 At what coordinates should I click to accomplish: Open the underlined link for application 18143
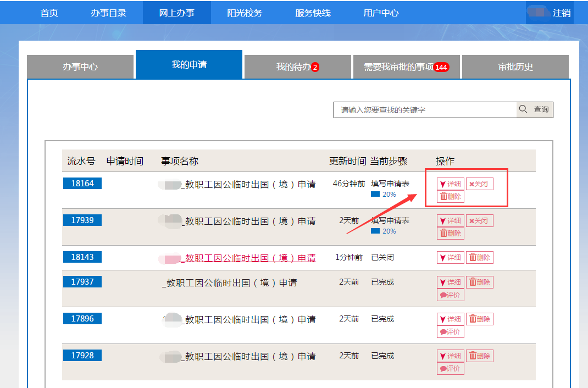[x=250, y=258]
